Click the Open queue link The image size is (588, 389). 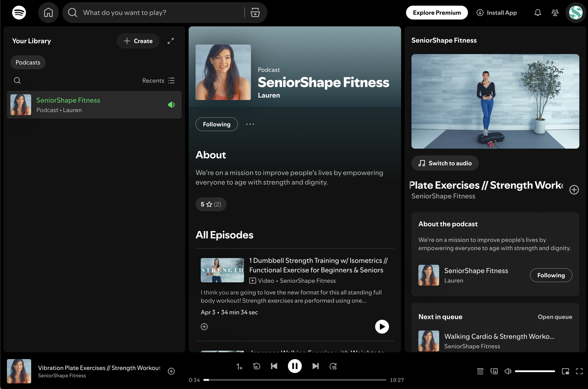tap(555, 317)
